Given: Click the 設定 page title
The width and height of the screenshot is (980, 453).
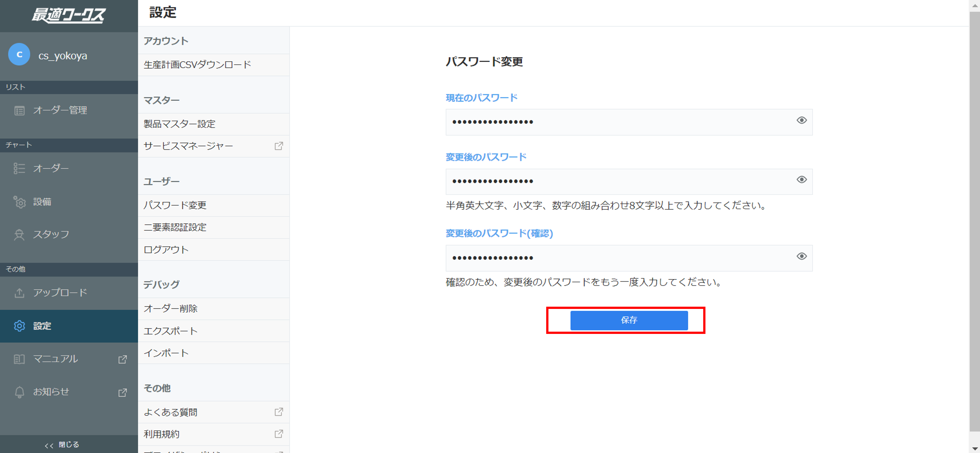Looking at the screenshot, I should pyautogui.click(x=162, y=12).
